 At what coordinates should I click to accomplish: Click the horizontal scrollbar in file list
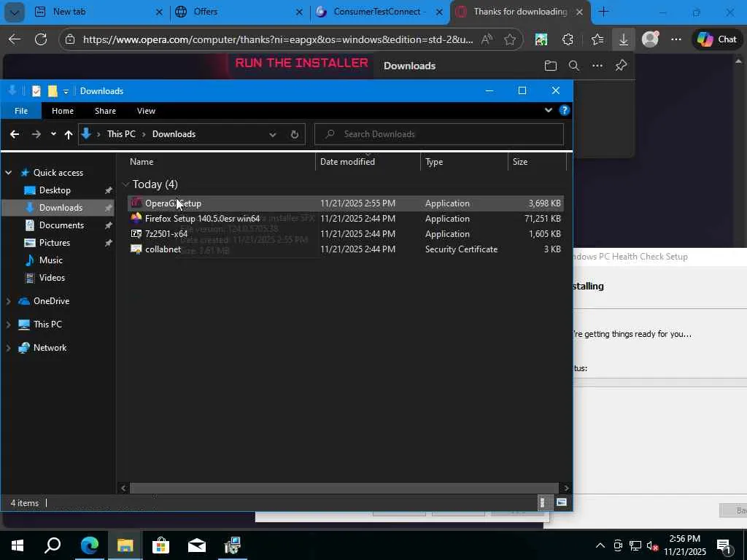[344, 488]
